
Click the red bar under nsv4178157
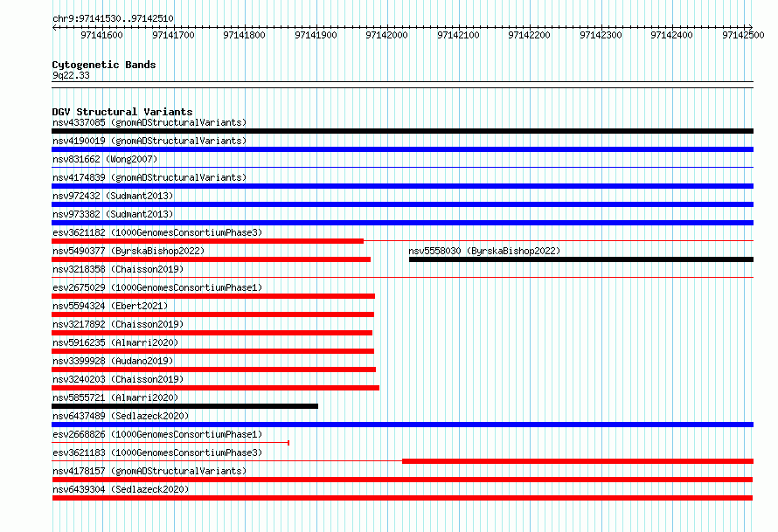click(402, 480)
